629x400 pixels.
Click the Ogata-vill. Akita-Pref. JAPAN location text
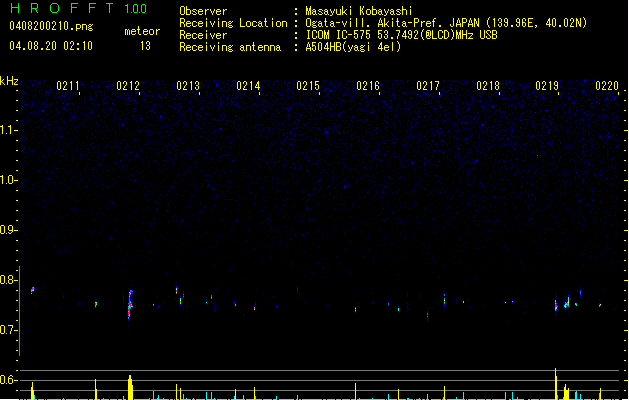(x=446, y=23)
